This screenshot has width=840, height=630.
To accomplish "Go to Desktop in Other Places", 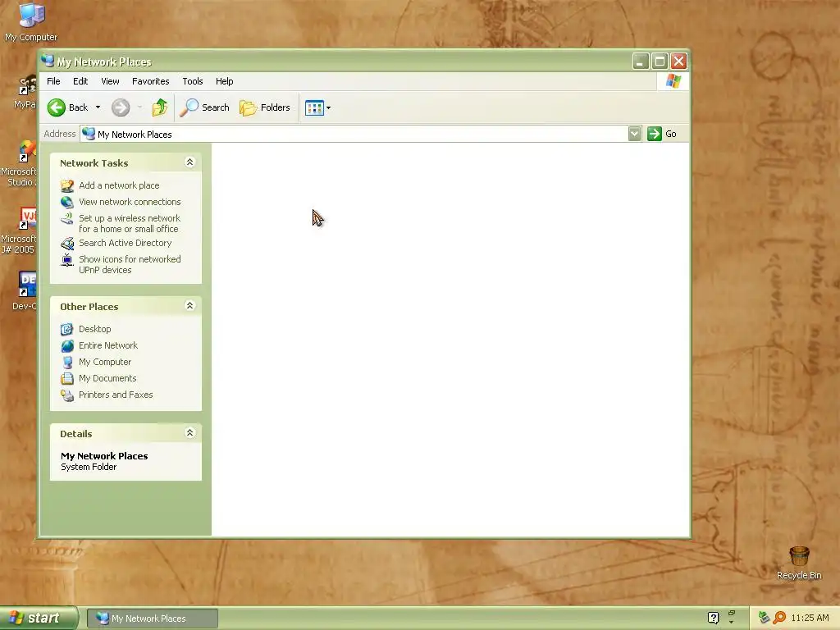I will pyautogui.click(x=95, y=329).
